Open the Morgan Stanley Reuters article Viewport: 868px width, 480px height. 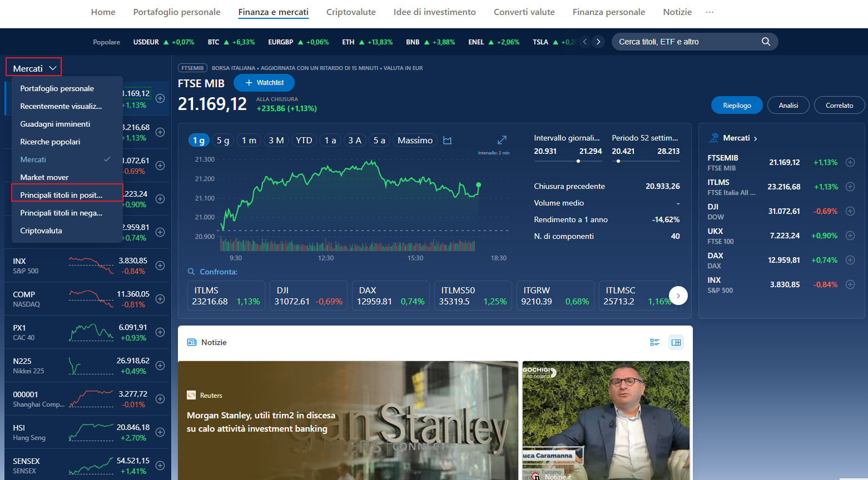[x=348, y=421]
